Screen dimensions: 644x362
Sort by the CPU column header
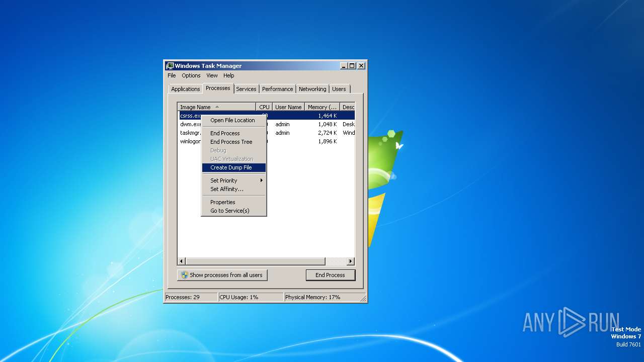264,107
